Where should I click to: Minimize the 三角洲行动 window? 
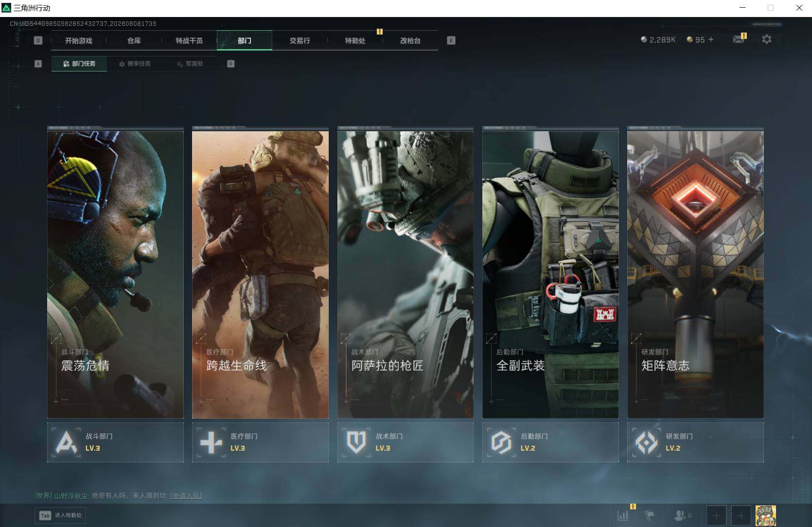click(742, 8)
